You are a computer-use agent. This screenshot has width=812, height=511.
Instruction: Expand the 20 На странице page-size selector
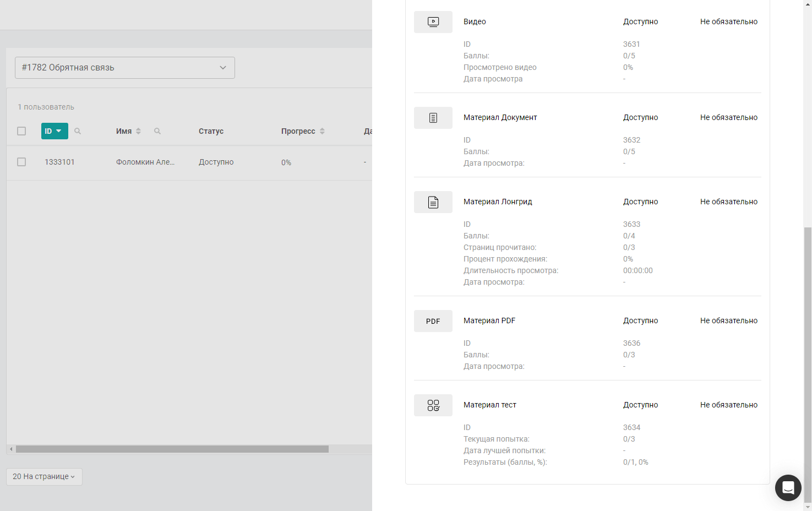(x=44, y=477)
